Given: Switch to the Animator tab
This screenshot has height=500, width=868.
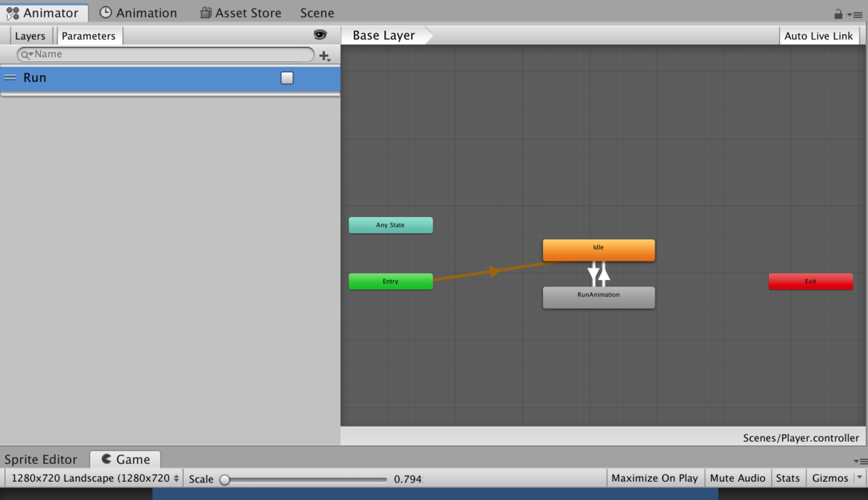Looking at the screenshot, I should coord(43,12).
